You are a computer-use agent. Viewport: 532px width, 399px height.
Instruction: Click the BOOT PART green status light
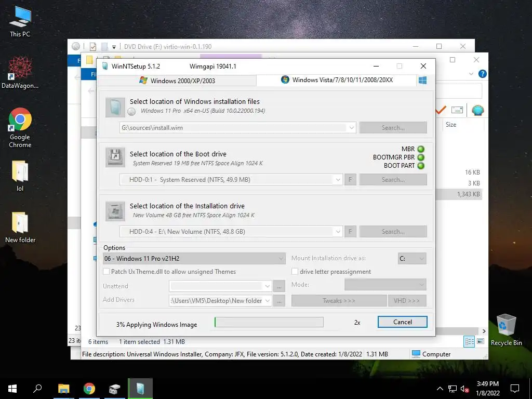click(x=421, y=166)
